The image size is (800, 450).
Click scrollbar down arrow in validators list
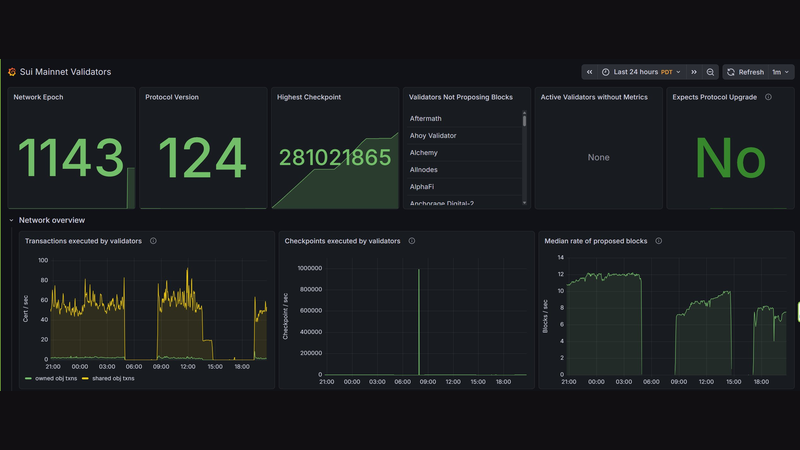coord(524,203)
